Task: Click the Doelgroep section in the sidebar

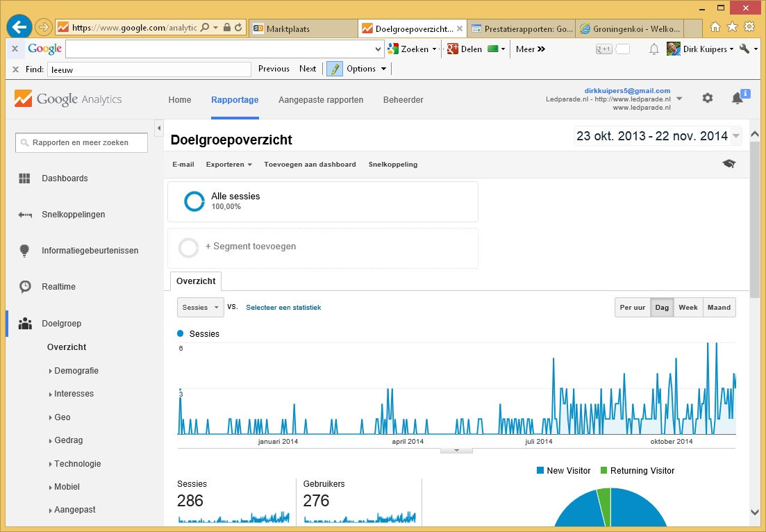Action: point(62,324)
